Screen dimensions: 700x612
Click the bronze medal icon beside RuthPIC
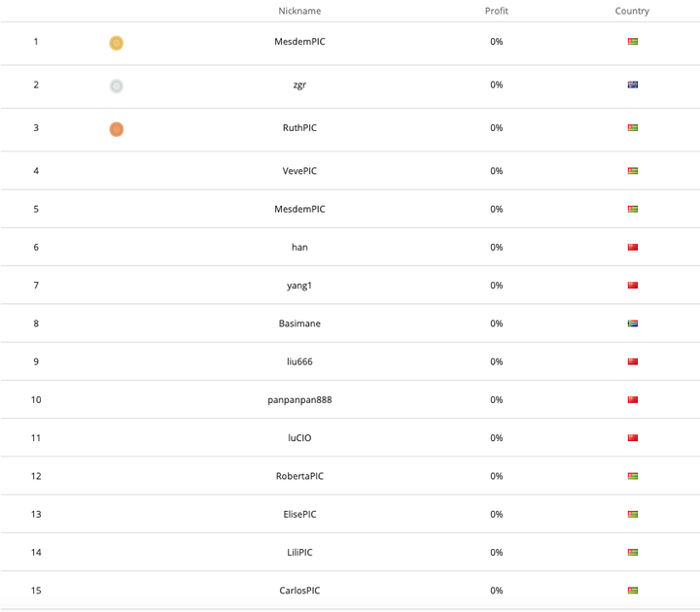pyautogui.click(x=116, y=128)
